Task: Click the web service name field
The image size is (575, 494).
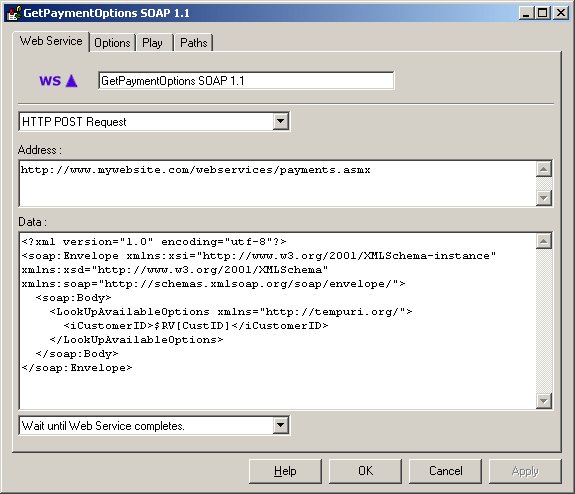Action: click(246, 81)
